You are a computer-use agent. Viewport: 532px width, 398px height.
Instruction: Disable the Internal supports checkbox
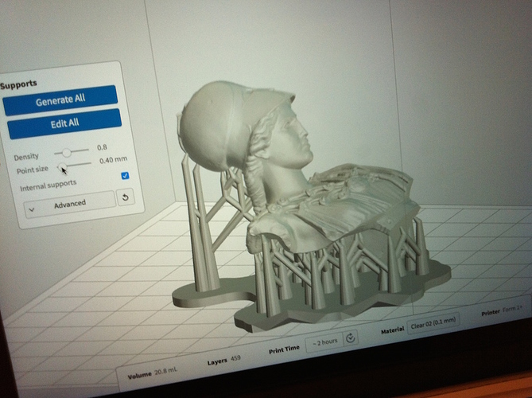tap(124, 175)
